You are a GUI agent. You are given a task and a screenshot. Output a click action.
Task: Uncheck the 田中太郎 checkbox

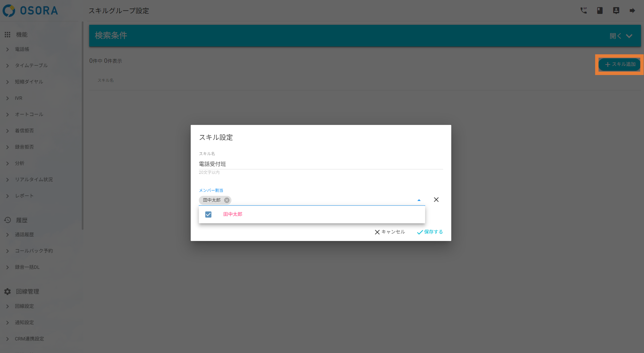[x=208, y=215]
